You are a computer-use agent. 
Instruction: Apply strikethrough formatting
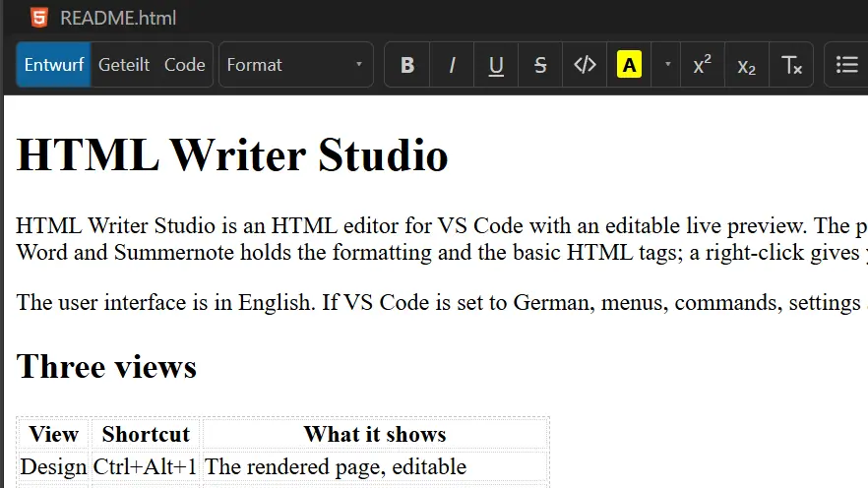coord(540,65)
